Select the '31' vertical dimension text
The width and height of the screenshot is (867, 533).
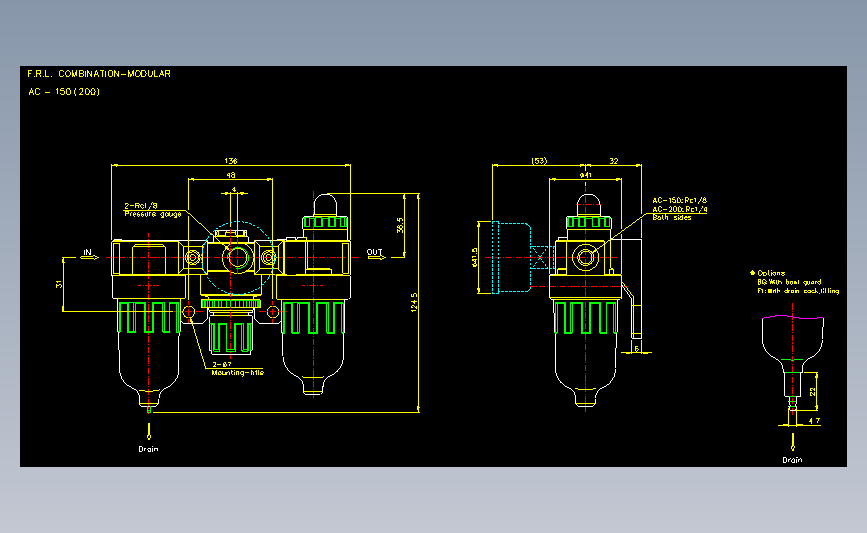[59, 284]
